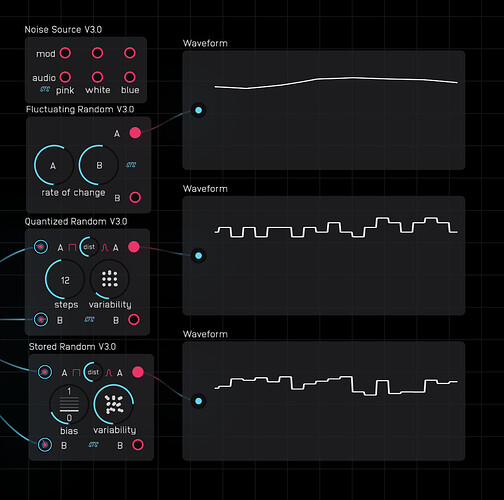Viewport: 504px width, 500px height.
Task: Click the Stored Random bias knob
Action: [69, 404]
